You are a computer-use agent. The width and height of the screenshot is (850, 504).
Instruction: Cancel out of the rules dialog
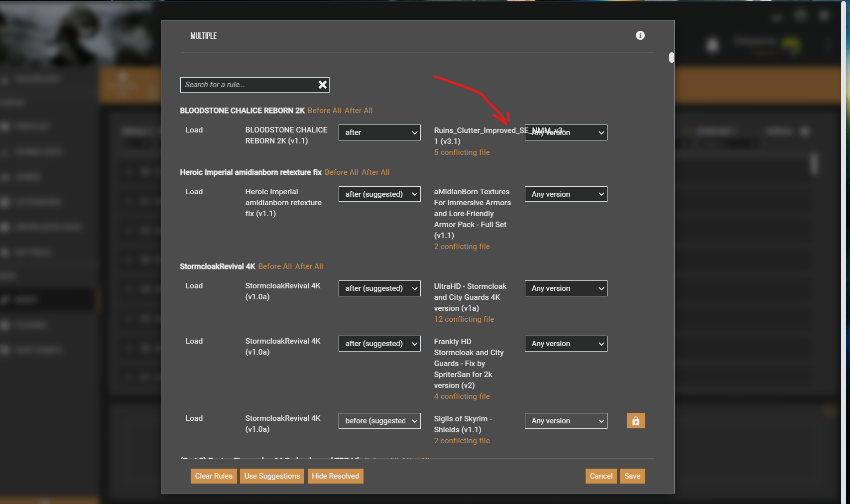coord(601,476)
